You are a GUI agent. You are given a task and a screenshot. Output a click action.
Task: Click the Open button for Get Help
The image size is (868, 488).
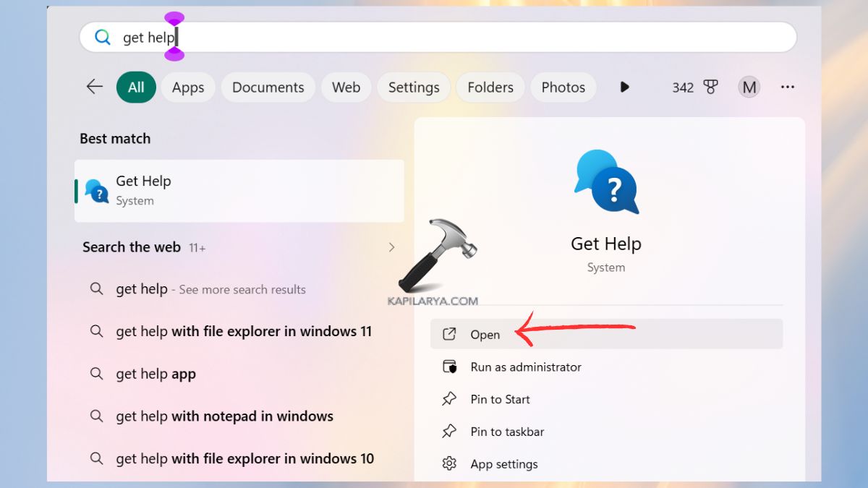pyautogui.click(x=485, y=334)
